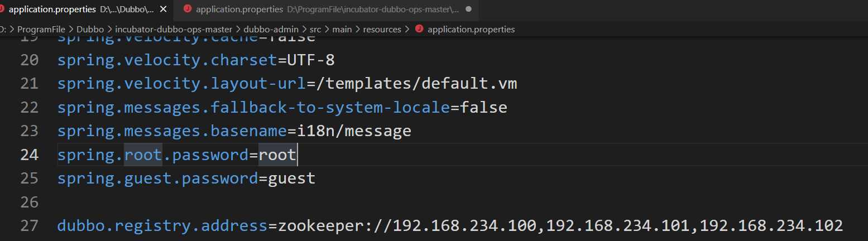Viewport: 868px width, 241px height.
Task: Switch to the application.properties tab under D:\ProgramFile\incubator-dubbo-ops-master
Action: (x=327, y=9)
